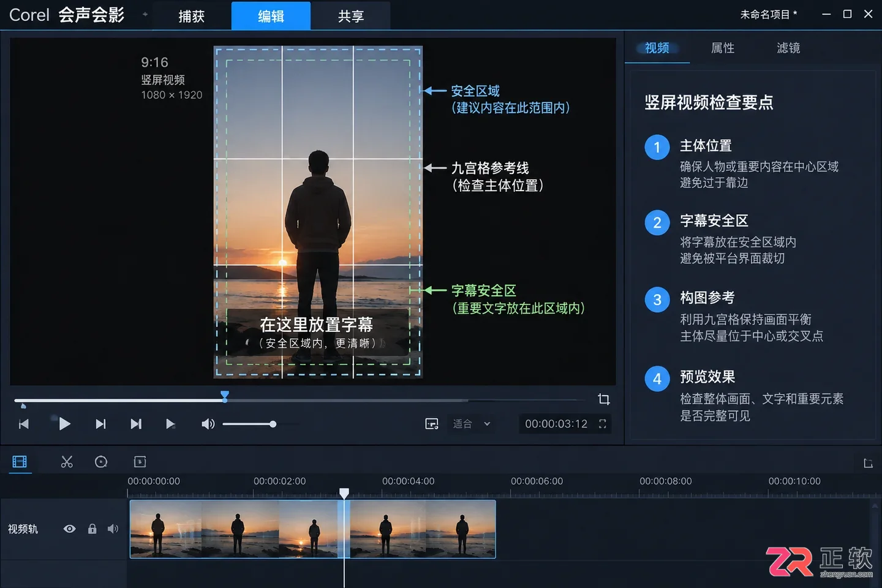Maximize the application window
Viewport: 882px width, 588px height.
tap(847, 14)
